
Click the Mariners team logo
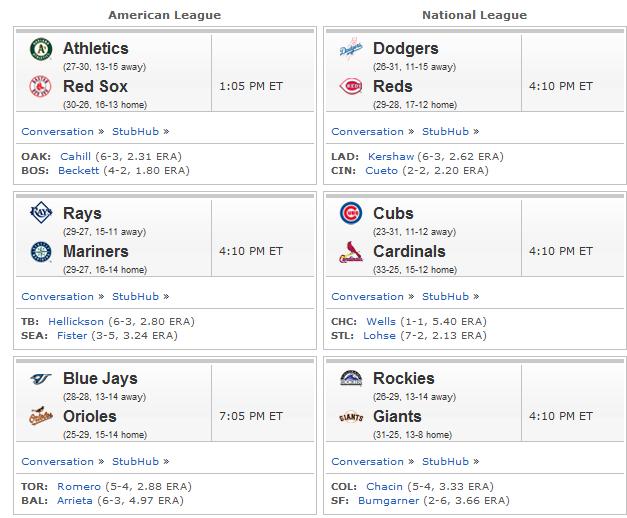click(41, 252)
